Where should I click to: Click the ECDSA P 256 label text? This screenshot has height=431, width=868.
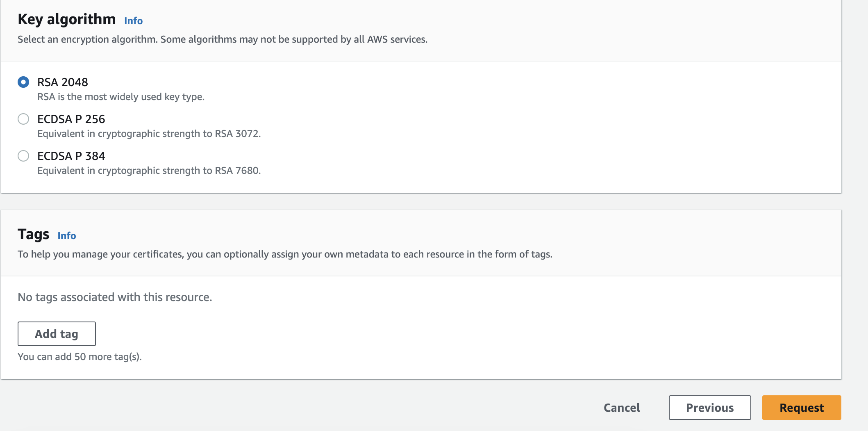pos(71,119)
